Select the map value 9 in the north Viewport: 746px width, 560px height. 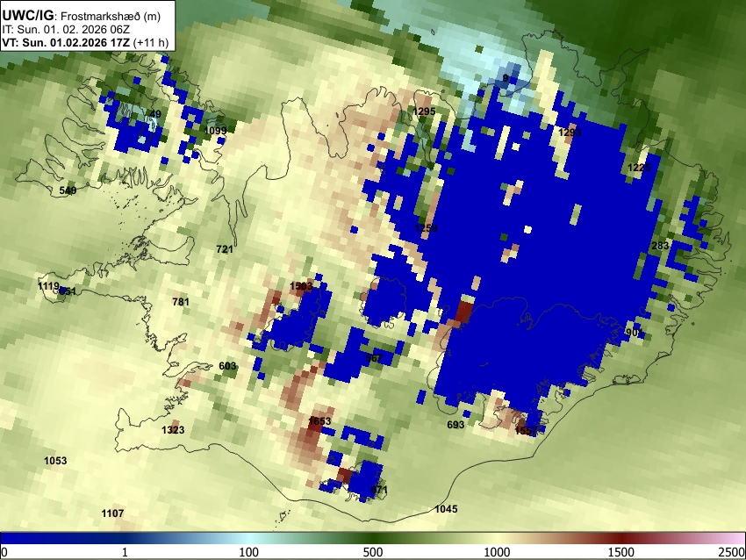(506, 78)
